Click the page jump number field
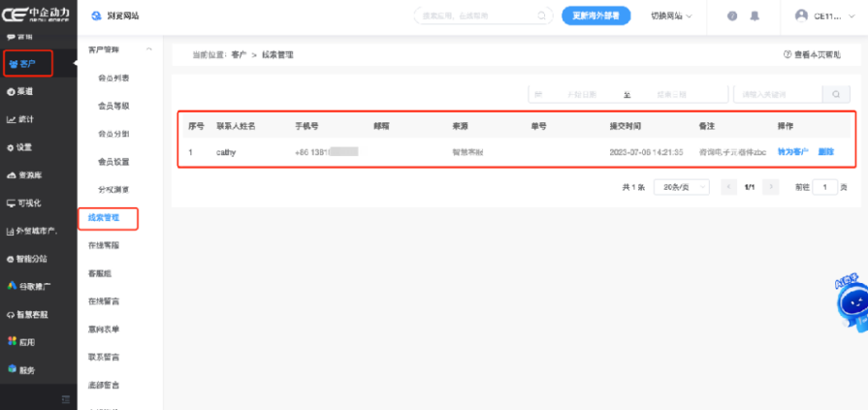The width and height of the screenshot is (868, 410). coord(824,187)
